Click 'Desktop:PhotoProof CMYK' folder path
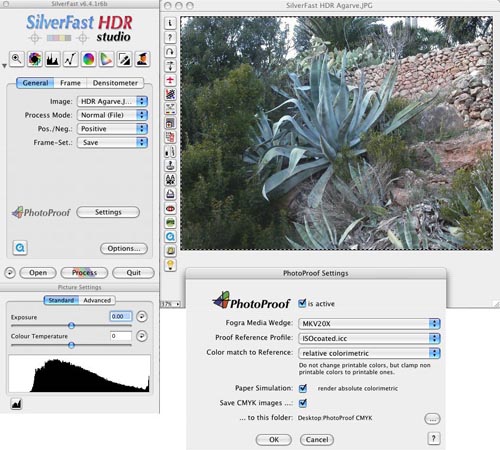 [335, 418]
